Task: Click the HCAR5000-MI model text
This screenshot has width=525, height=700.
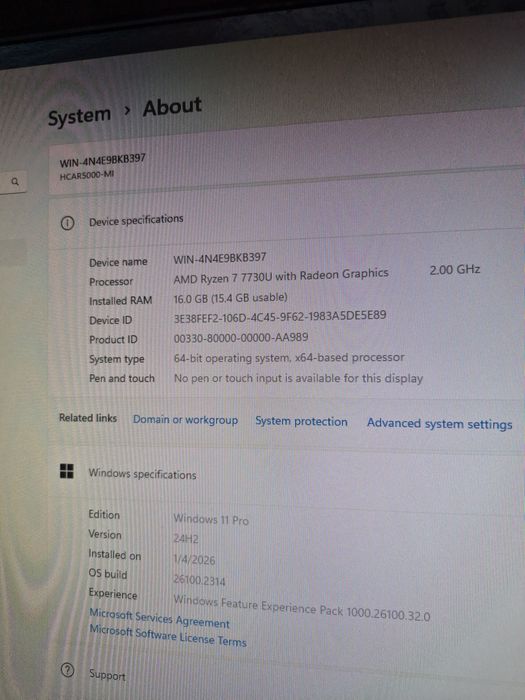Action: pyautogui.click(x=87, y=175)
